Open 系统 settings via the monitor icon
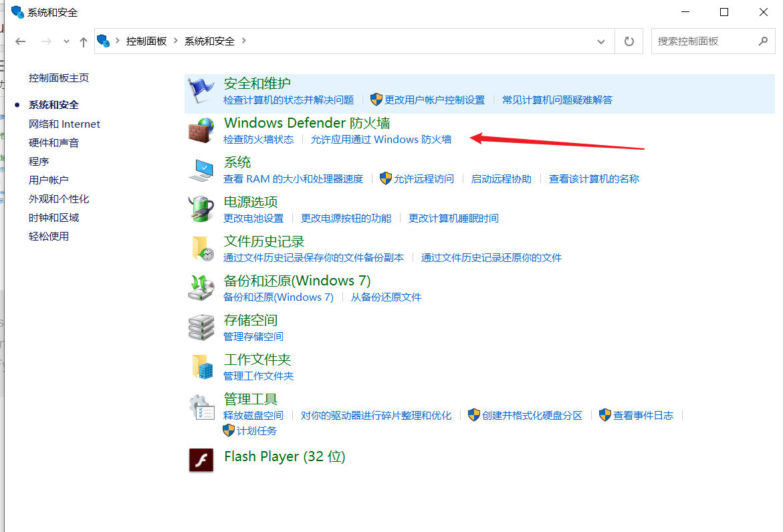This screenshot has height=532, width=783. click(x=201, y=169)
